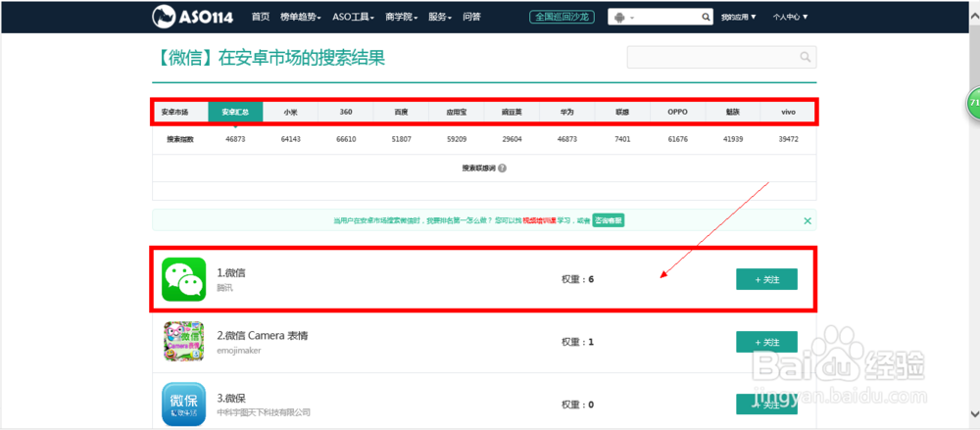This screenshot has width=980, height=430.
Task: Click the 全国巡回沙龙 button
Action: pyautogui.click(x=562, y=17)
